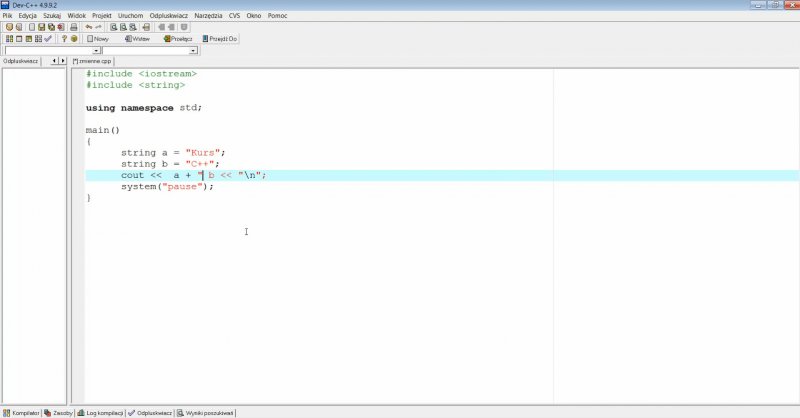The width and height of the screenshot is (800, 418).
Task: Open the Log kompilacji bottom tab
Action: click(x=104, y=412)
